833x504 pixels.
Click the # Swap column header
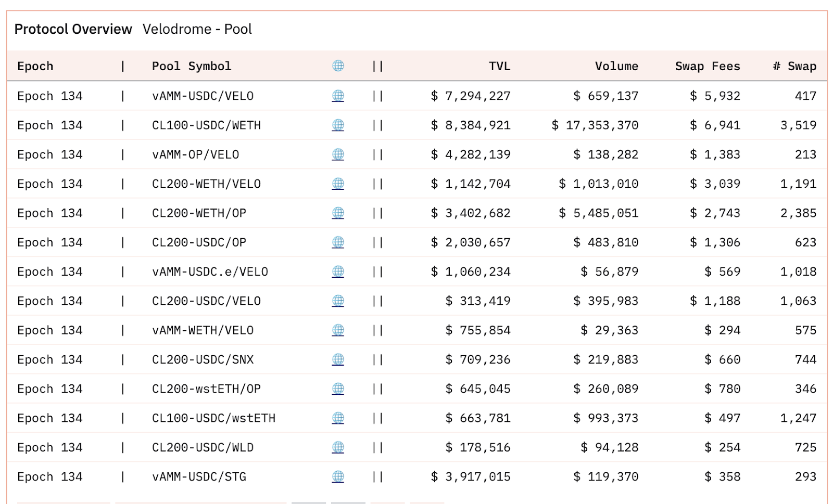point(794,66)
